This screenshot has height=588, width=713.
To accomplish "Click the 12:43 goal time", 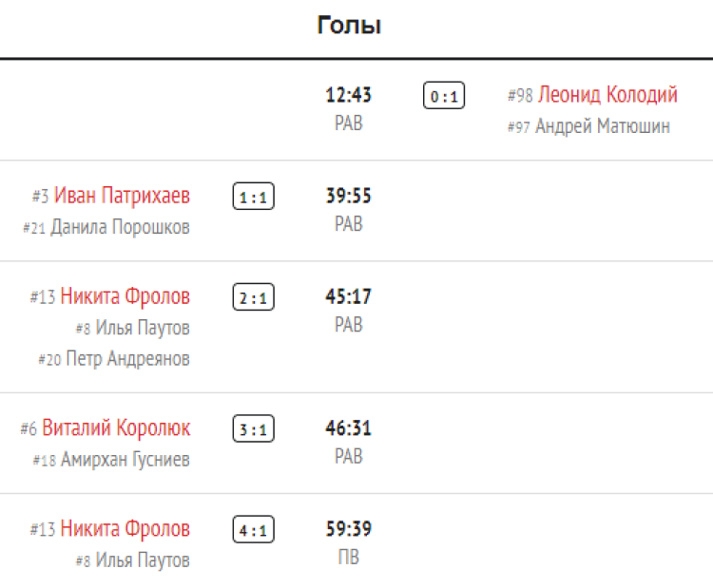I will pos(349,95).
